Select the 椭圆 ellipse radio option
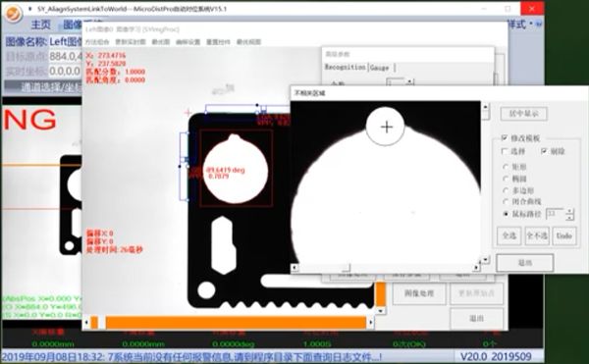Image resolution: width=589 pixels, height=364 pixels. click(x=506, y=179)
